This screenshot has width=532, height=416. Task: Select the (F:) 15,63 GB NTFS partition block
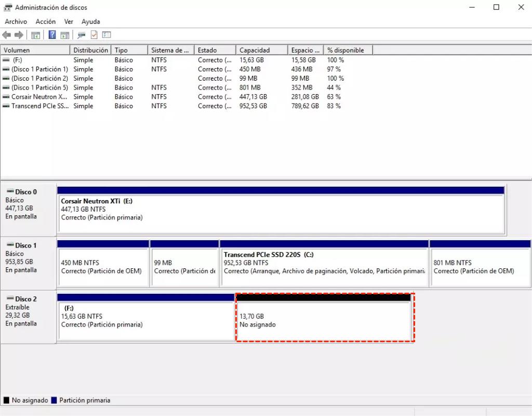coord(146,317)
